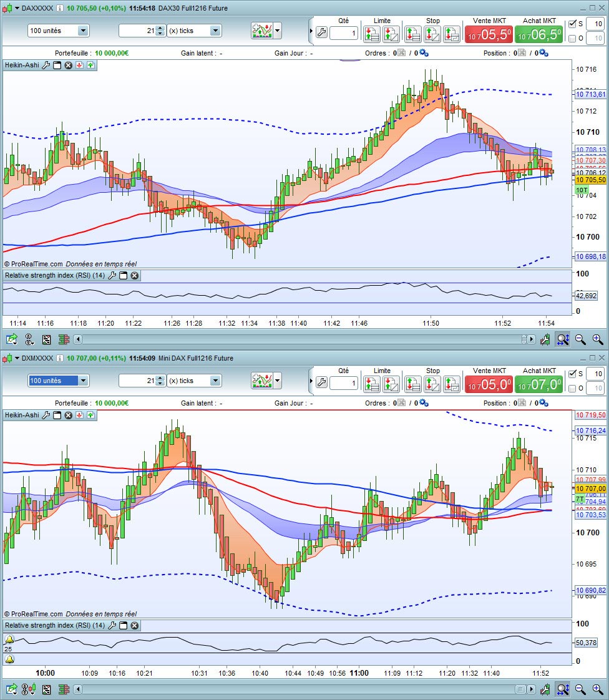The height and width of the screenshot is (700, 609).
Task: Uncheck the S checkbox in Mini DAX window
Action: pos(572,374)
